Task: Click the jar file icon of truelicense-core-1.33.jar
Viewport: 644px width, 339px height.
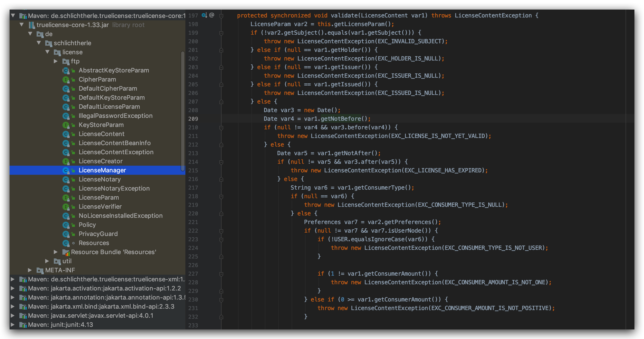Action: [x=32, y=25]
